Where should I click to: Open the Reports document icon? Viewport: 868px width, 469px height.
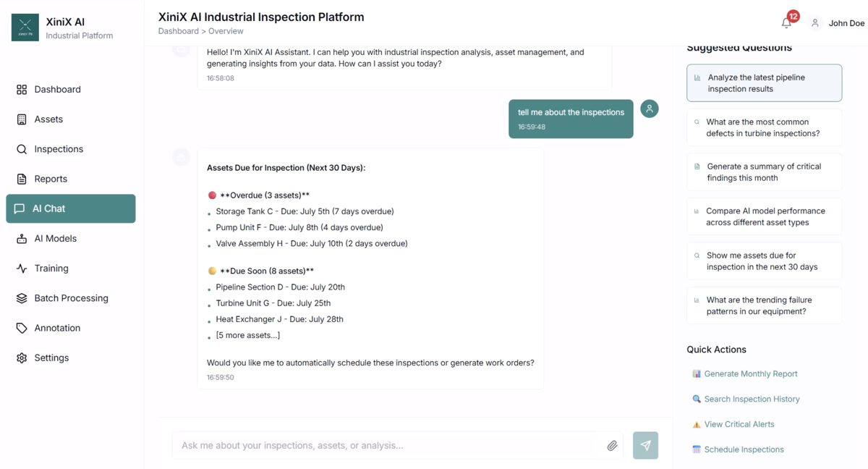coord(21,179)
